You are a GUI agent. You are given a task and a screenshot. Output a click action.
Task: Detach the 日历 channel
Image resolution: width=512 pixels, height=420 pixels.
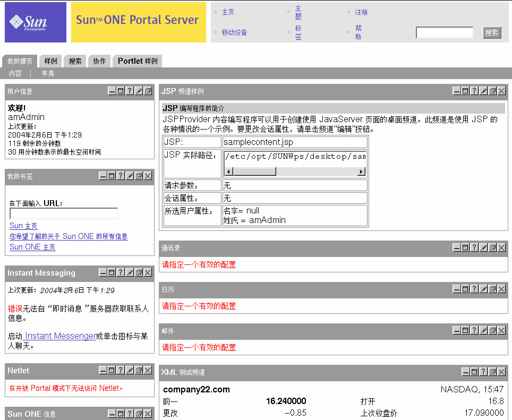coord(493,289)
